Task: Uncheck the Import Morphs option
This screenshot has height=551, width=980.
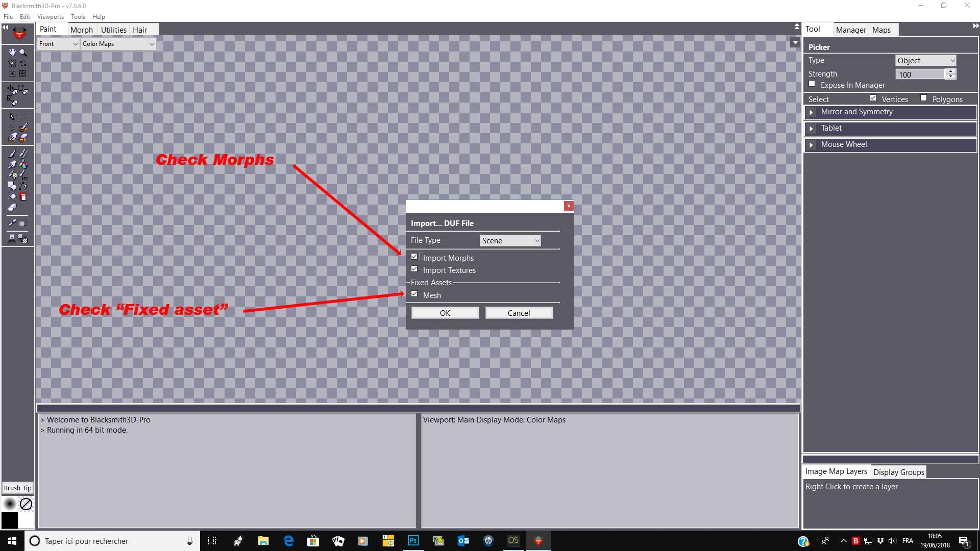Action: 414,256
